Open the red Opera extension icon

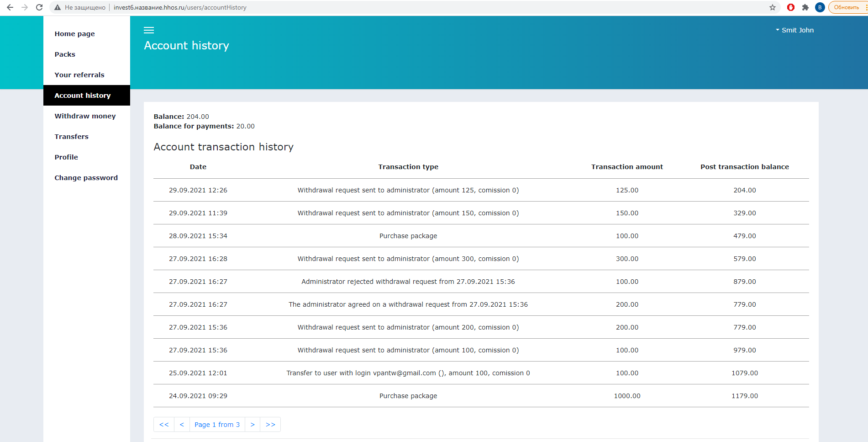coord(791,7)
